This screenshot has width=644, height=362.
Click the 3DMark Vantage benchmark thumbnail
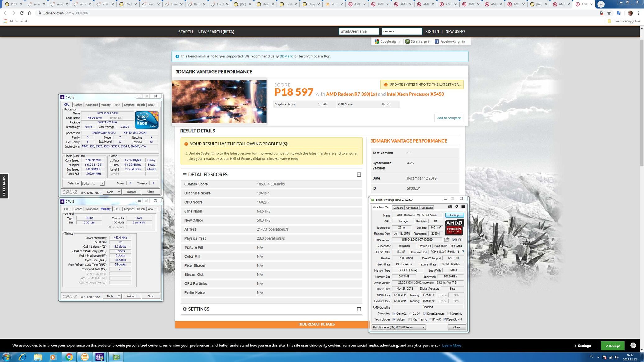219,102
